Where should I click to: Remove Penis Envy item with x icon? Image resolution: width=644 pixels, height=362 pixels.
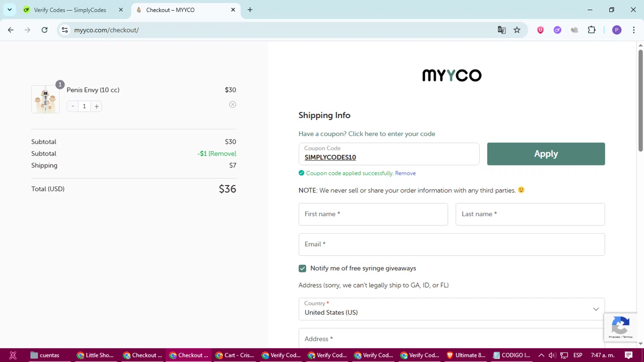click(233, 104)
